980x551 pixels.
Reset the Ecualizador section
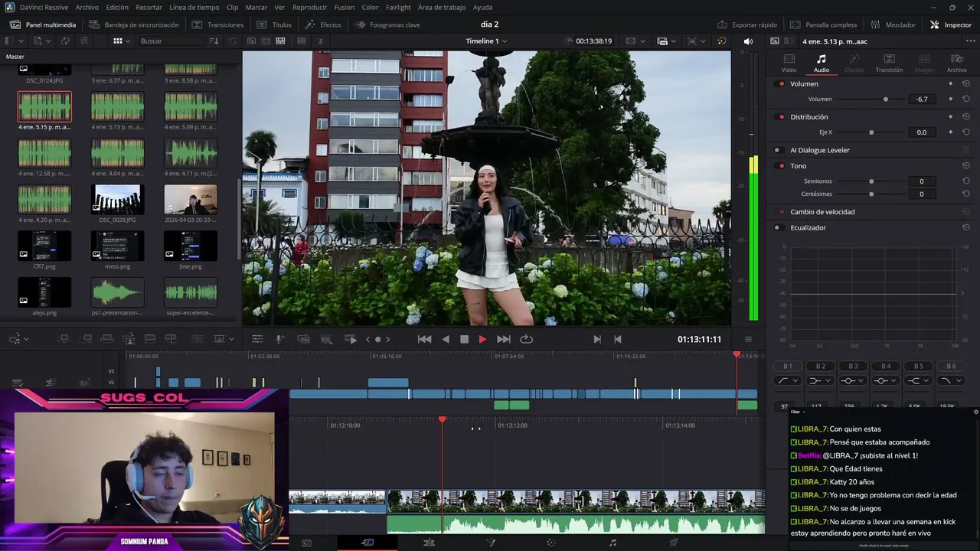coord(966,227)
